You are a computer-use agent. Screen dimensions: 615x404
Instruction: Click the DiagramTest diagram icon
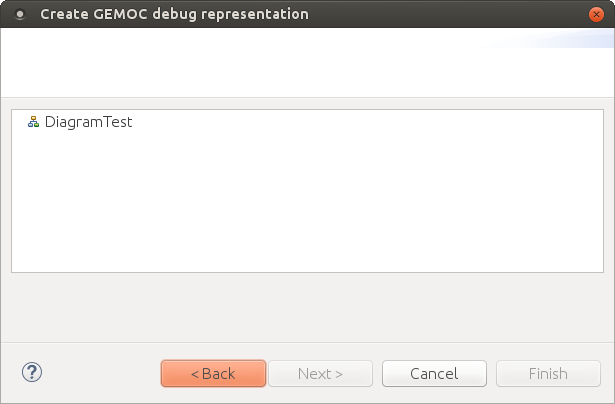(x=33, y=122)
